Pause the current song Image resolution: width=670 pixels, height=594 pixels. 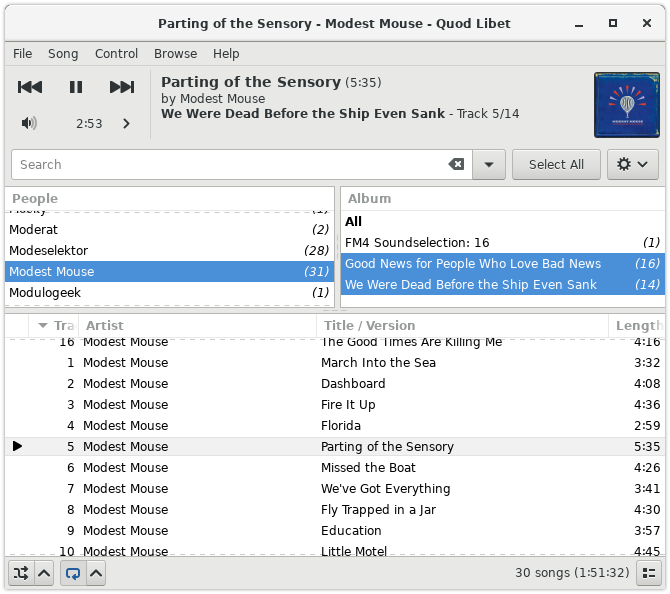pyautogui.click(x=76, y=87)
